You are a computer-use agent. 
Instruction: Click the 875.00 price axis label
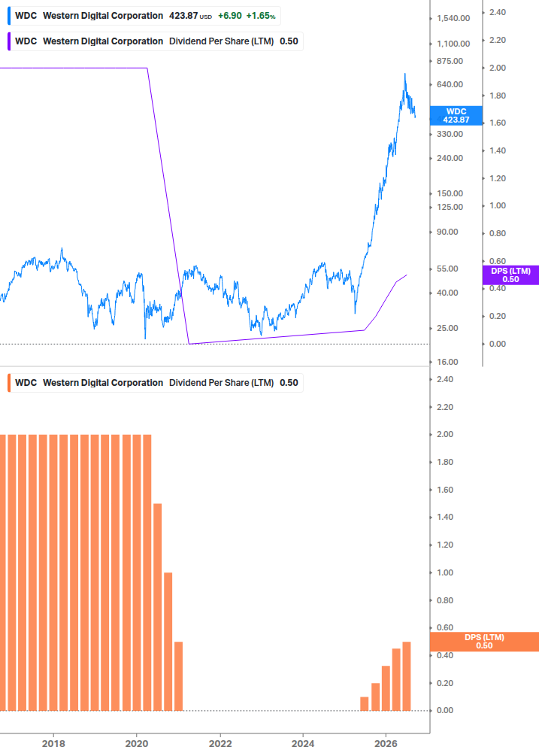[450, 61]
